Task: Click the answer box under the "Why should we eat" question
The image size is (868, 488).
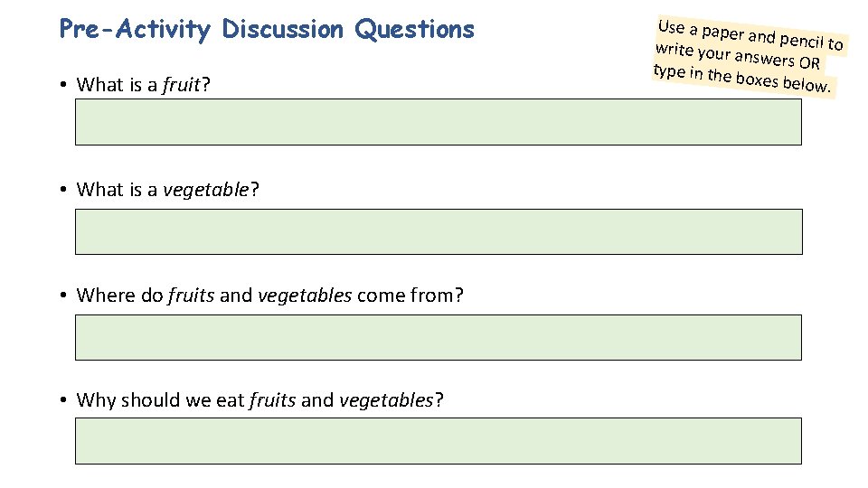Action: tap(439, 441)
